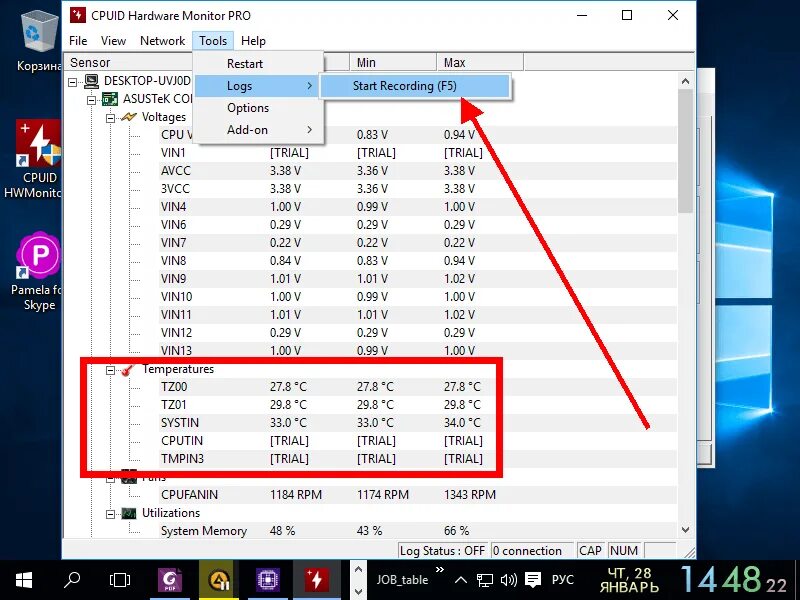Select the Logs submenu entry

259,86
